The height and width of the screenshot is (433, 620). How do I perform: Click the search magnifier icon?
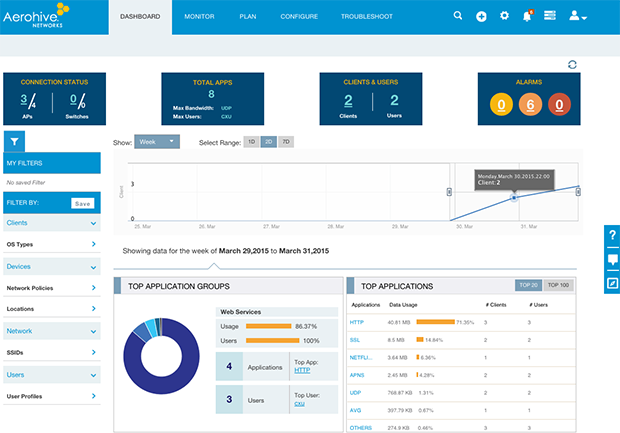pyautogui.click(x=458, y=16)
